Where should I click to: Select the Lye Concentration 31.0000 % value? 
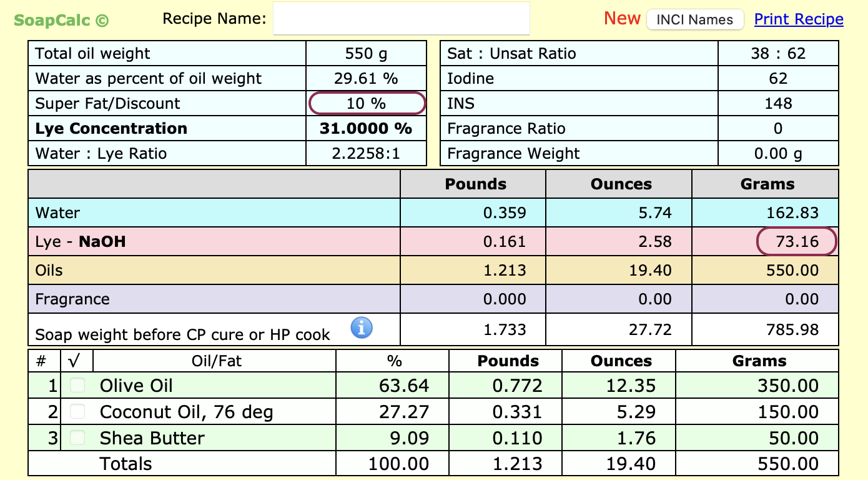(x=366, y=129)
